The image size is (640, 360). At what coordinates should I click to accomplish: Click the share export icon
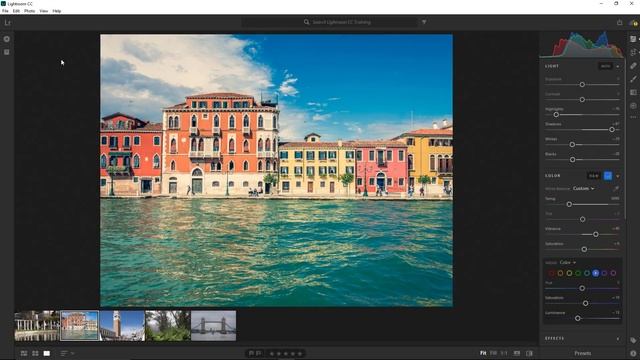[x=620, y=22]
